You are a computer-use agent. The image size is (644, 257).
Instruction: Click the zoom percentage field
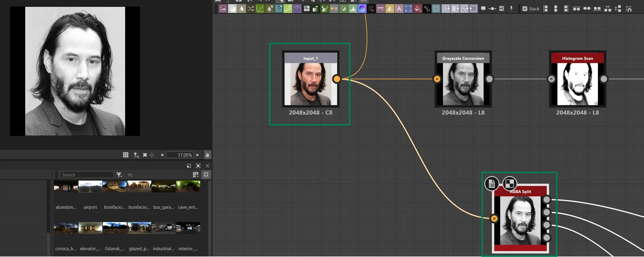tap(180, 155)
